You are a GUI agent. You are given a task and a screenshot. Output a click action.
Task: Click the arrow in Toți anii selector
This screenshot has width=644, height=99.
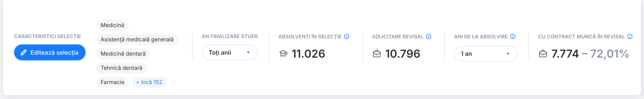248,53
